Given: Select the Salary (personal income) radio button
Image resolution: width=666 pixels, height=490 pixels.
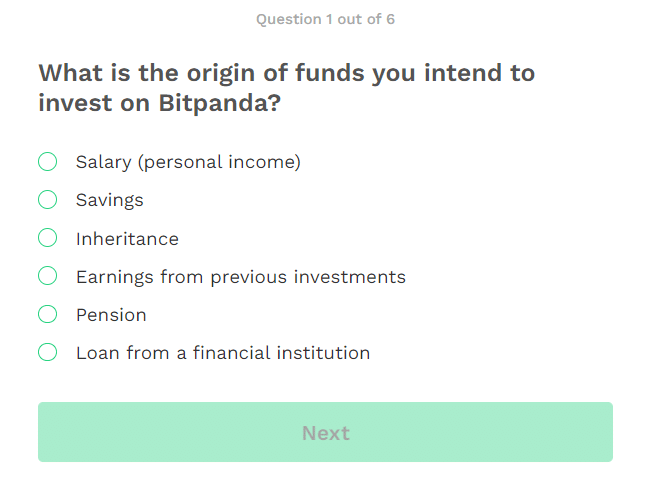Looking at the screenshot, I should [x=48, y=161].
